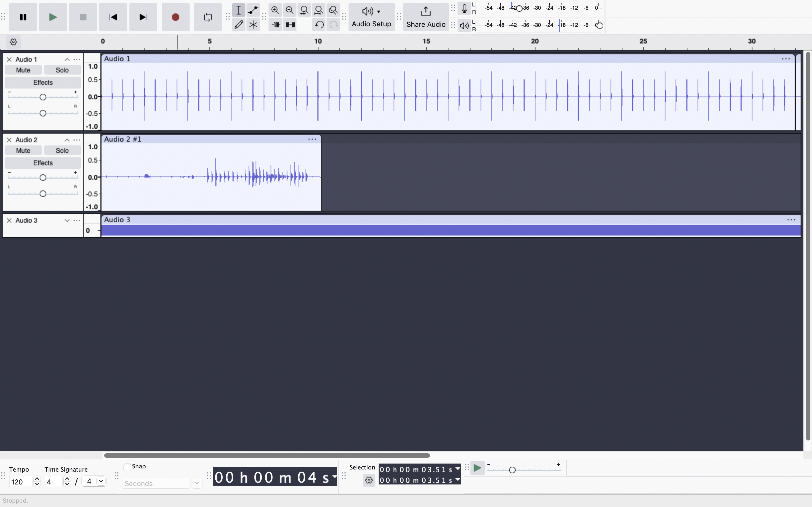Image resolution: width=812 pixels, height=507 pixels.
Task: Open Effects for Audio 1
Action: tap(43, 83)
